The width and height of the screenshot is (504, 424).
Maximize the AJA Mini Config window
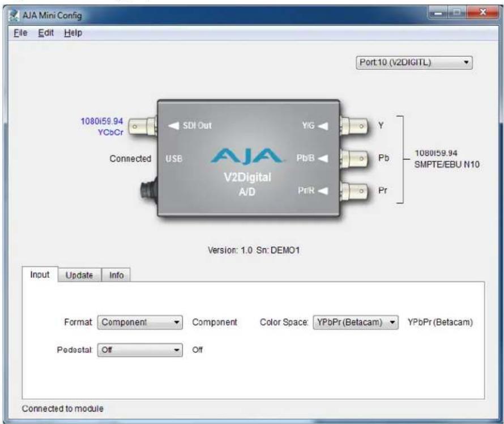point(457,13)
